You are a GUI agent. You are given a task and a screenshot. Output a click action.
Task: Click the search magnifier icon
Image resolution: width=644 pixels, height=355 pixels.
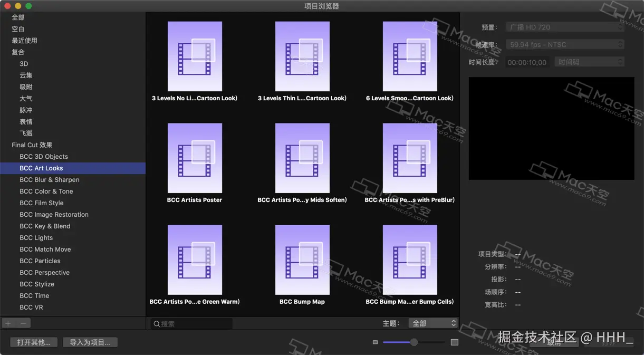pos(157,324)
